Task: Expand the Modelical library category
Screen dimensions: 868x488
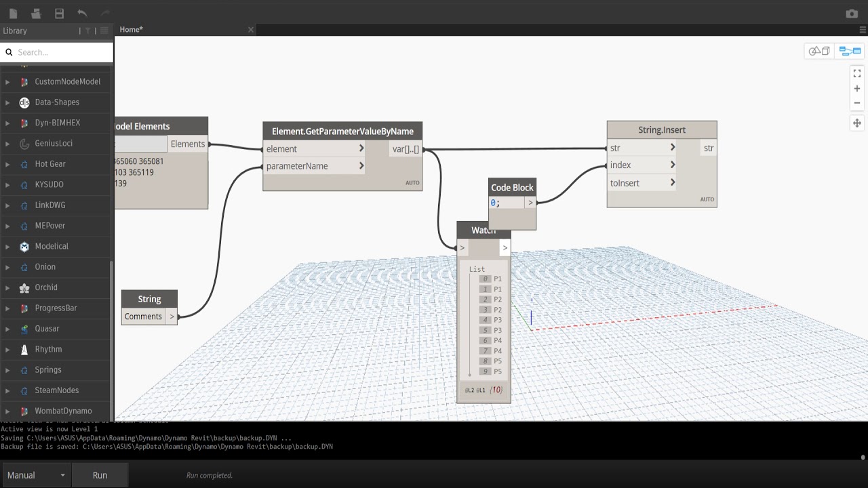Action: pyautogui.click(x=7, y=247)
